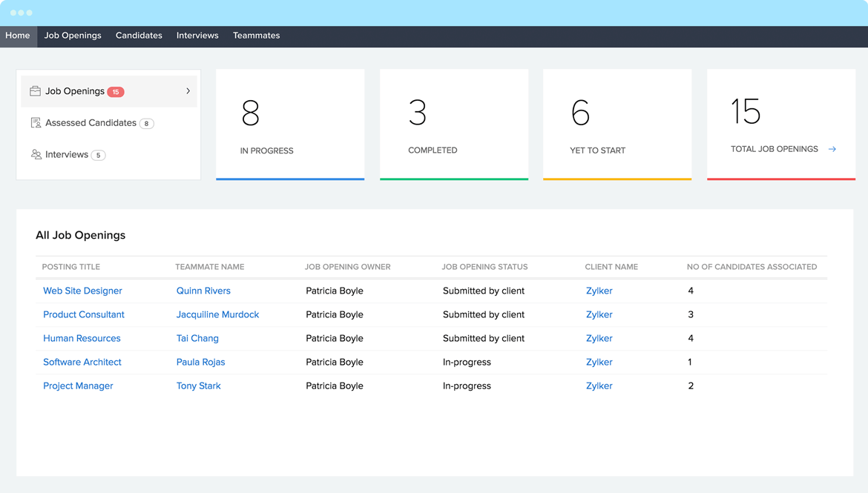Screen dimensions: 868x493
Task: Open teammate Jacquiline Murdock's profile
Action: point(217,314)
